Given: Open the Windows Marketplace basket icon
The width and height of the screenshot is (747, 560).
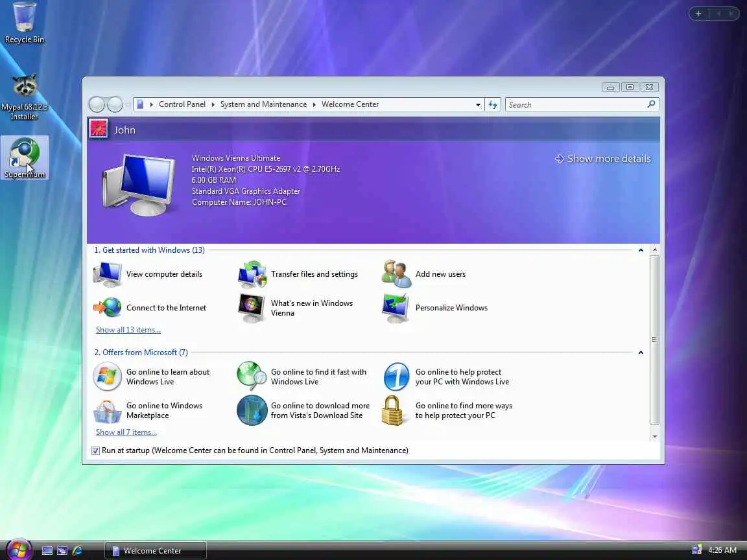Looking at the screenshot, I should 107,411.
